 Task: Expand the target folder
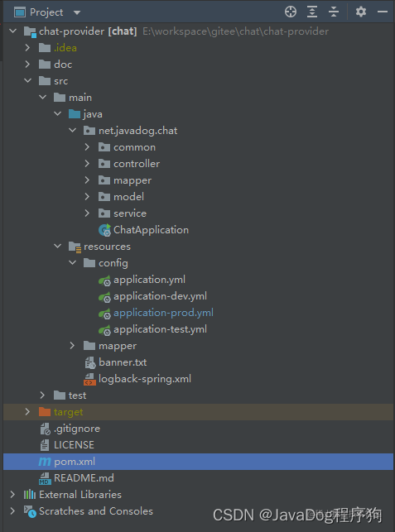click(27, 412)
